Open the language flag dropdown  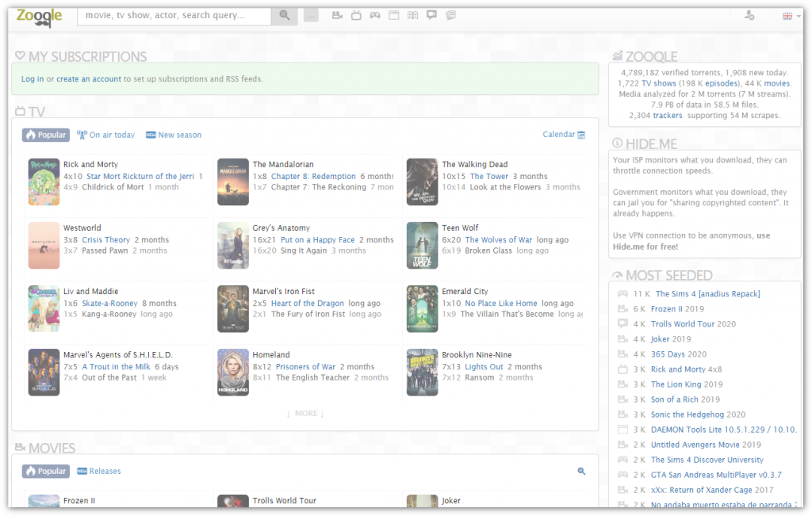791,16
